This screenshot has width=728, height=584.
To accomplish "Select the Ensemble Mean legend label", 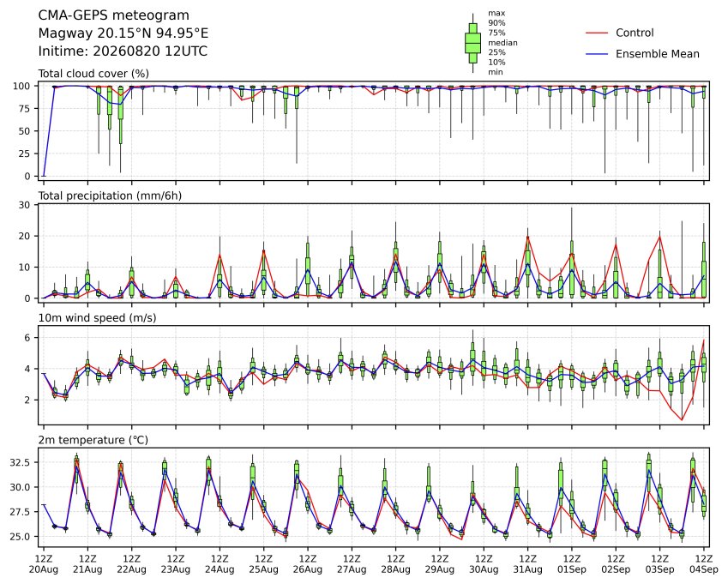I will click(x=658, y=54).
